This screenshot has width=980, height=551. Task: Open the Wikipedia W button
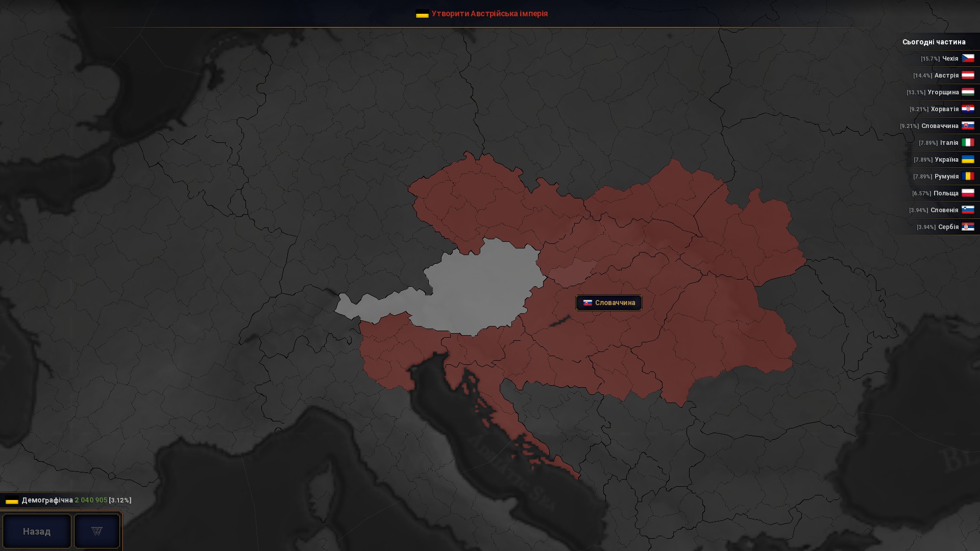[x=97, y=531]
